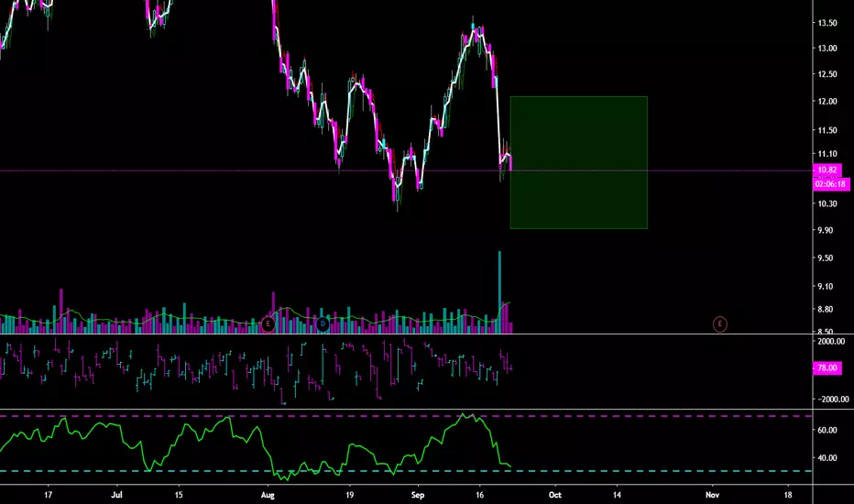Click the 60.00 RSI scale label
Image resolution: width=854 pixels, height=504 pixels.
pyautogui.click(x=827, y=430)
